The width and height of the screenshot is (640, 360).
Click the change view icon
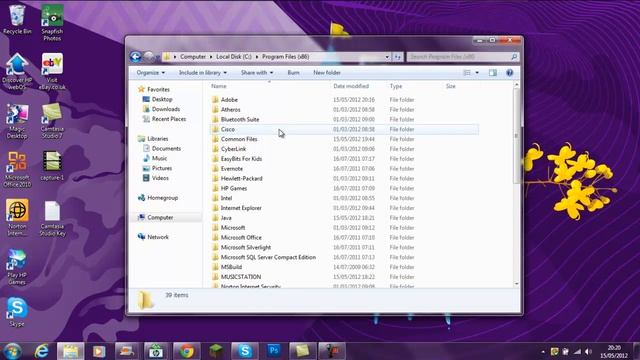coord(467,73)
